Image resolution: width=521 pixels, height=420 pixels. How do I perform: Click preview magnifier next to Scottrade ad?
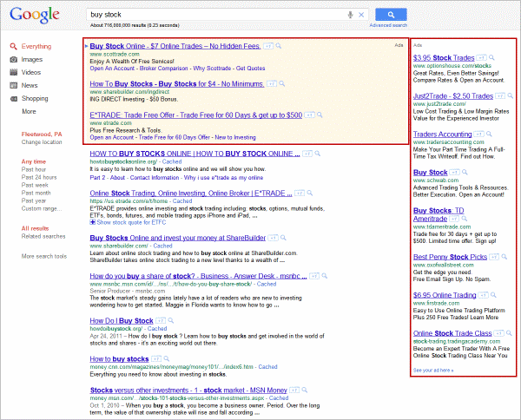(x=279, y=46)
